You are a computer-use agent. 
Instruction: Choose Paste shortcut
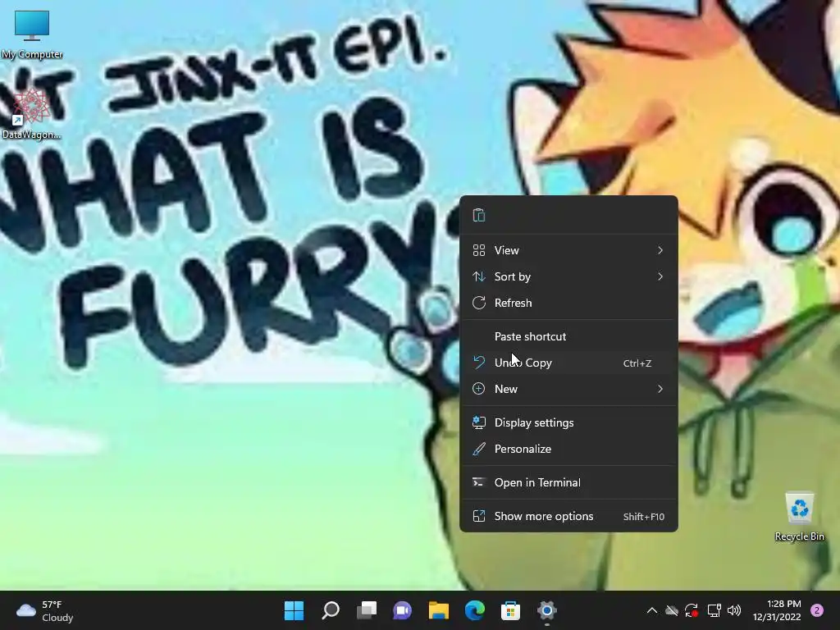(x=569, y=336)
